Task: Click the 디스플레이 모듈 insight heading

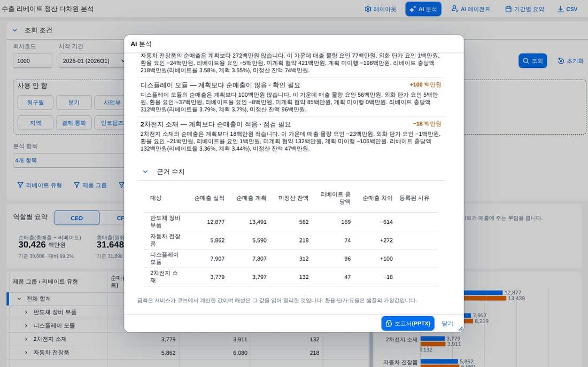Action: click(220, 85)
